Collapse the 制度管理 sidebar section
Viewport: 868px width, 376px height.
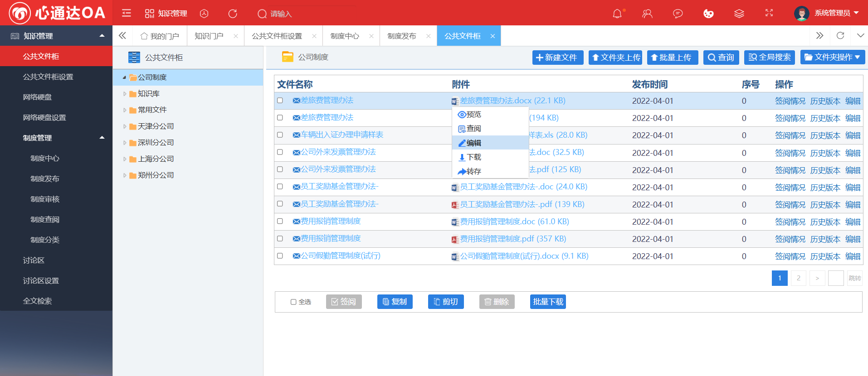[102, 138]
